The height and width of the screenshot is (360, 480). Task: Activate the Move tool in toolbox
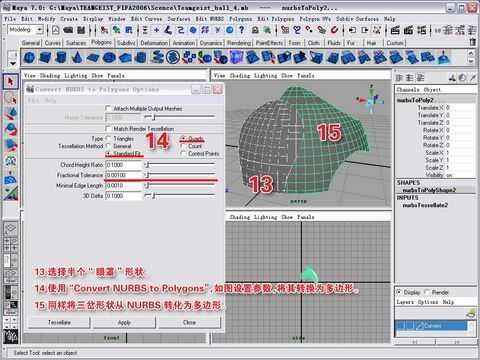click(x=11, y=114)
